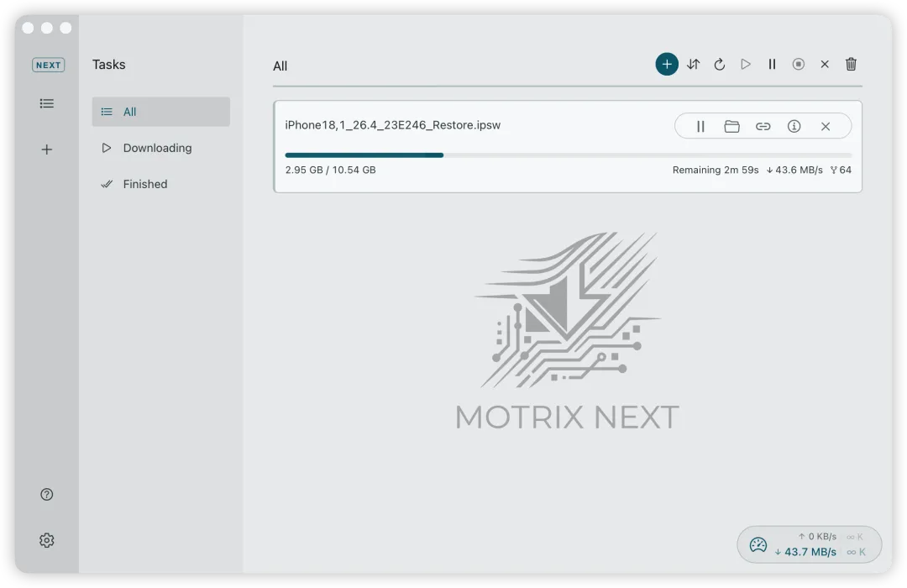This screenshot has height=588, width=907.
Task: Click the trash purge records icon
Action: 851,64
